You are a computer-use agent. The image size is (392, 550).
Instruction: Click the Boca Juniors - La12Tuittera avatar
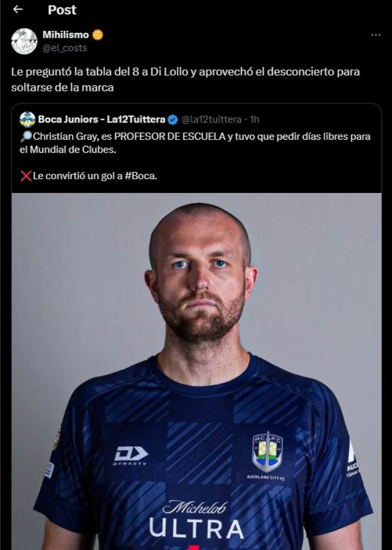(x=28, y=119)
